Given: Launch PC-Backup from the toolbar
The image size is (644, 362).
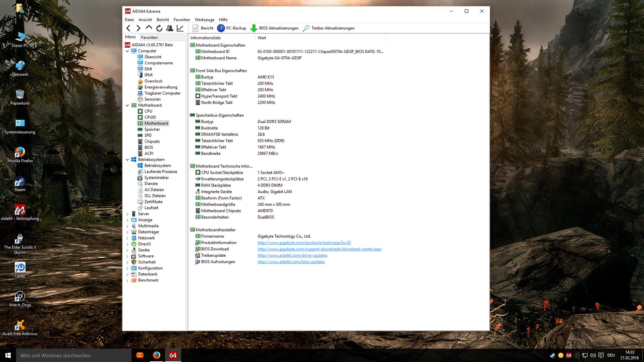Looking at the screenshot, I should tap(232, 28).
